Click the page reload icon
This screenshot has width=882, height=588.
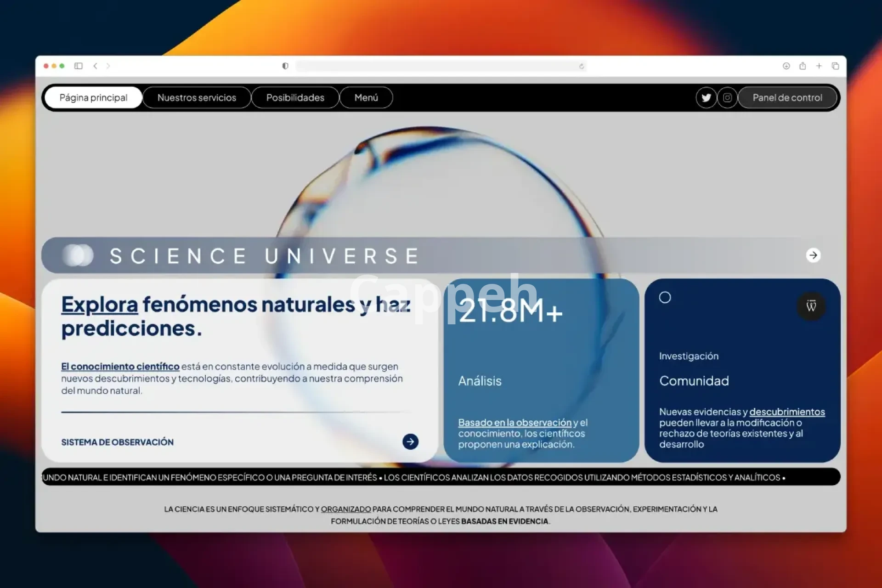pos(582,66)
